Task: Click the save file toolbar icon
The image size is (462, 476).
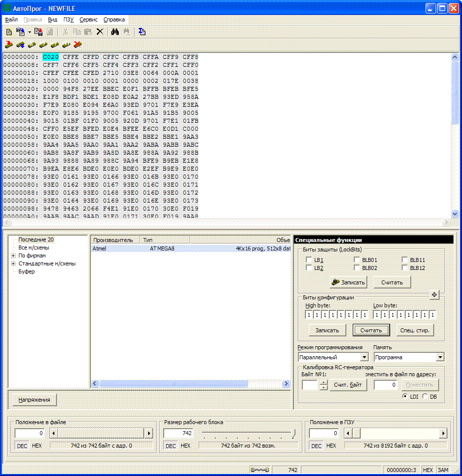Action: [x=38, y=32]
